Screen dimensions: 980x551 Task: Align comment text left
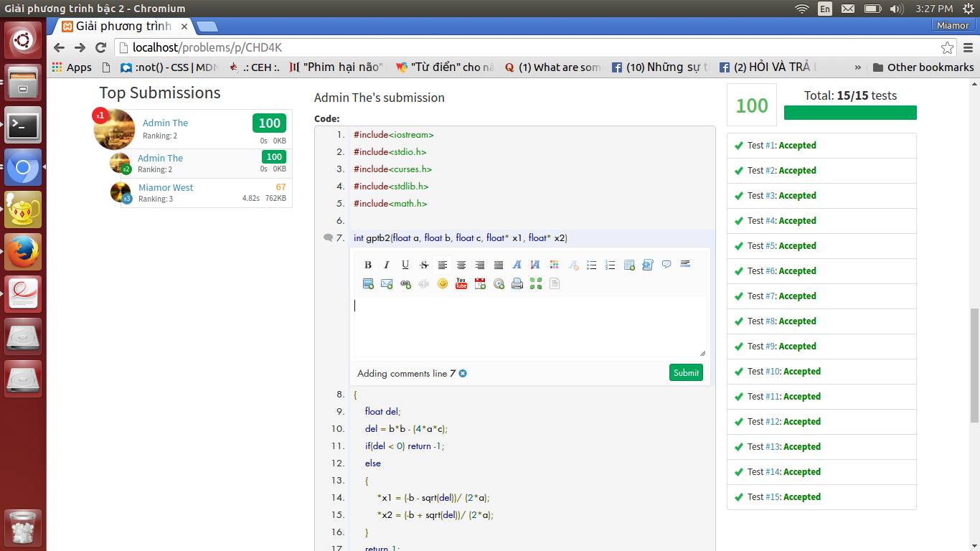tap(443, 265)
